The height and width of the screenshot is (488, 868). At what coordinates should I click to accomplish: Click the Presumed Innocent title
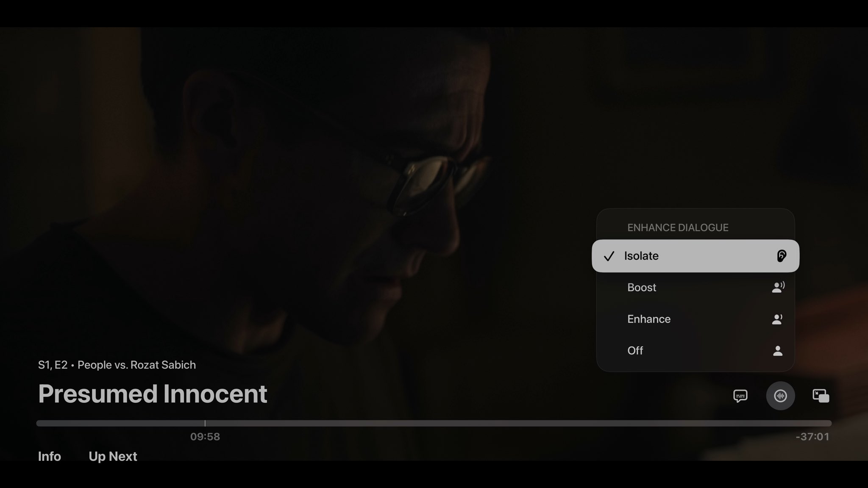153,394
